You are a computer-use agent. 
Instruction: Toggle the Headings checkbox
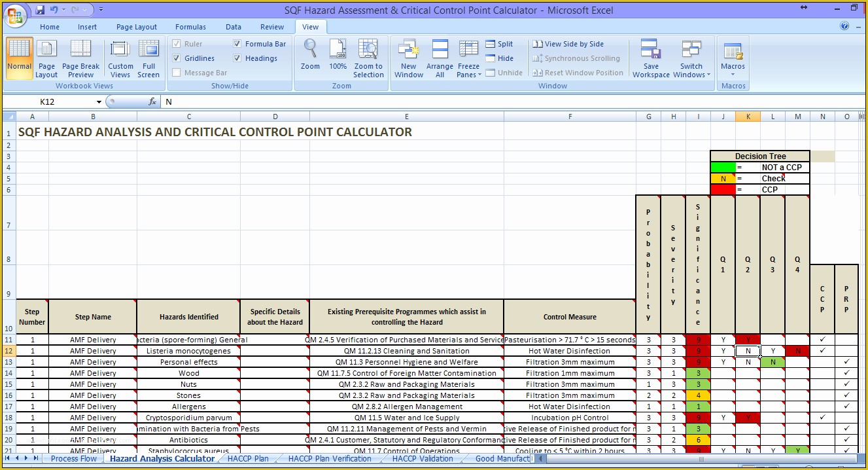click(x=237, y=58)
